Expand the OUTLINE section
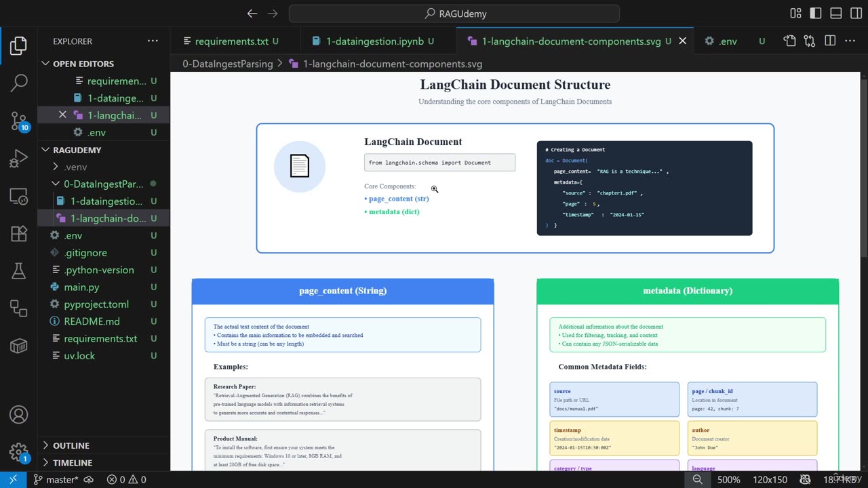This screenshot has height=488, width=868. (103, 445)
